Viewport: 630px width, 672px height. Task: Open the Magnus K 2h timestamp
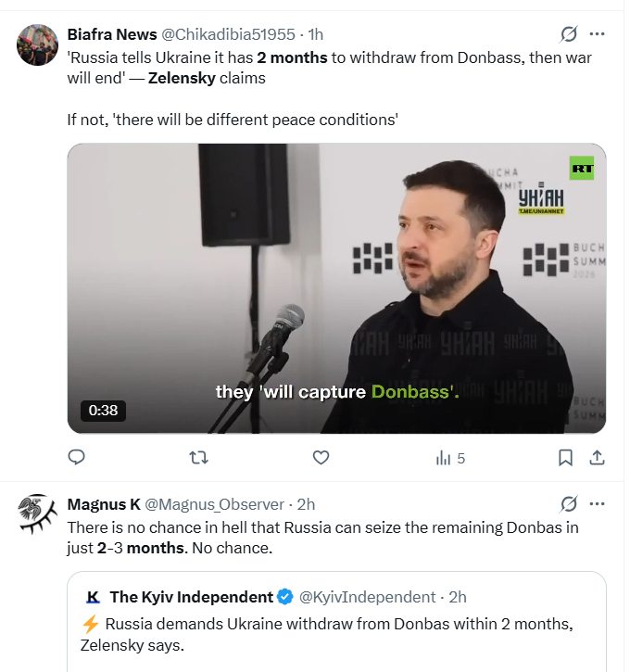[306, 504]
